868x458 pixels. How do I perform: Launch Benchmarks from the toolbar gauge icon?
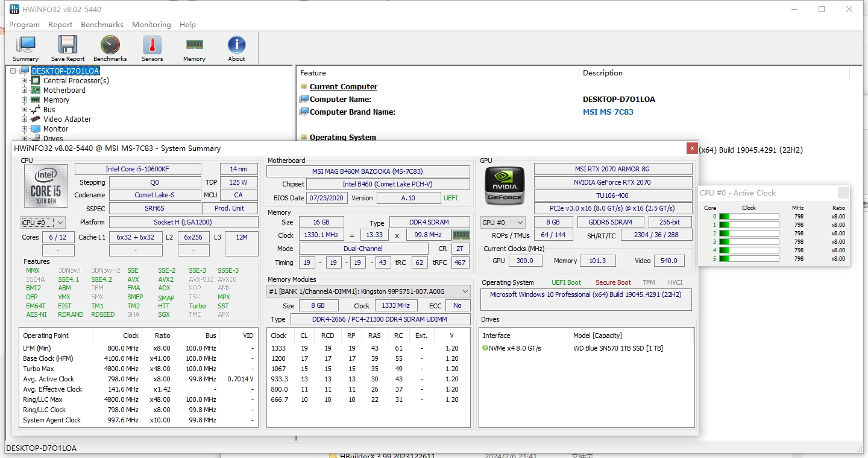[110, 48]
